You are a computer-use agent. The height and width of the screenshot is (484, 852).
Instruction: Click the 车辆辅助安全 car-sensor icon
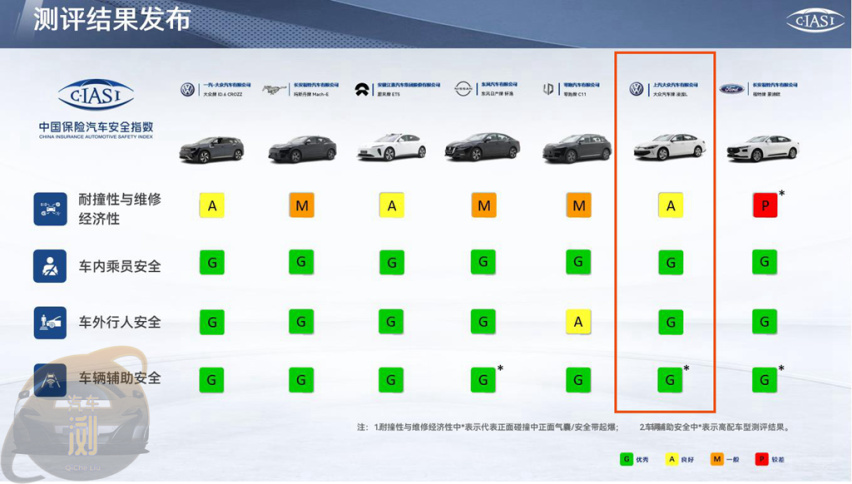pyautogui.click(x=50, y=379)
